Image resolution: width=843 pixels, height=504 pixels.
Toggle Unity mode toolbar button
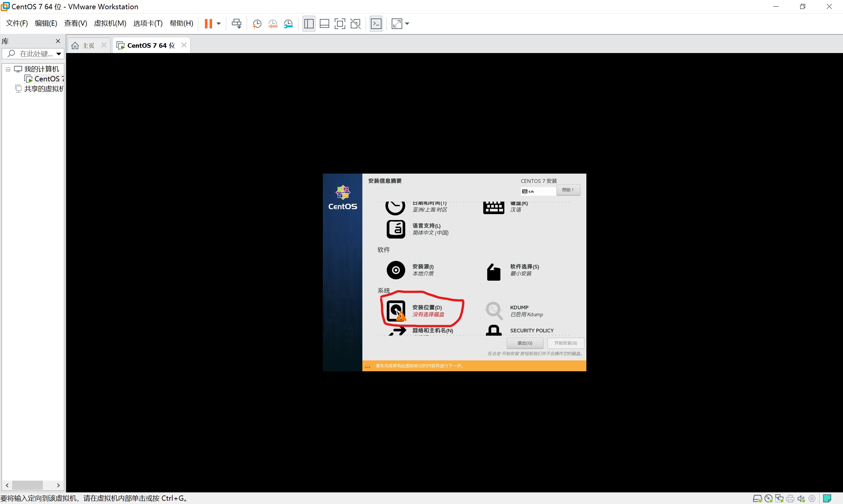355,23
